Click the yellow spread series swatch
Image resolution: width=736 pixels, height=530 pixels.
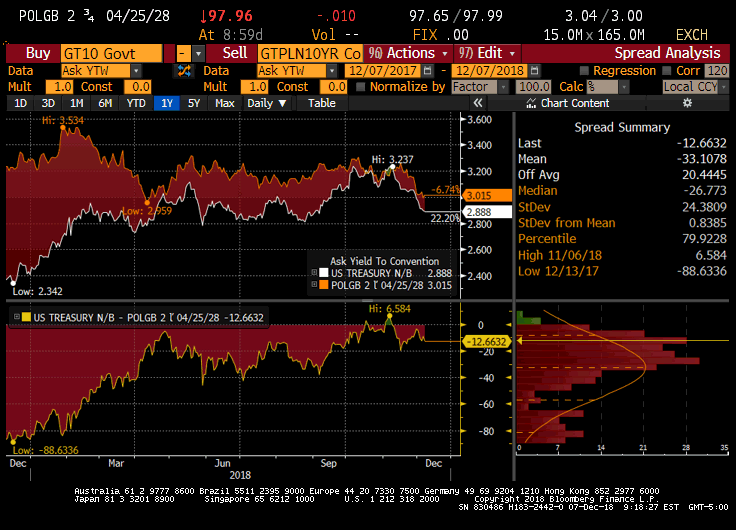click(26, 317)
